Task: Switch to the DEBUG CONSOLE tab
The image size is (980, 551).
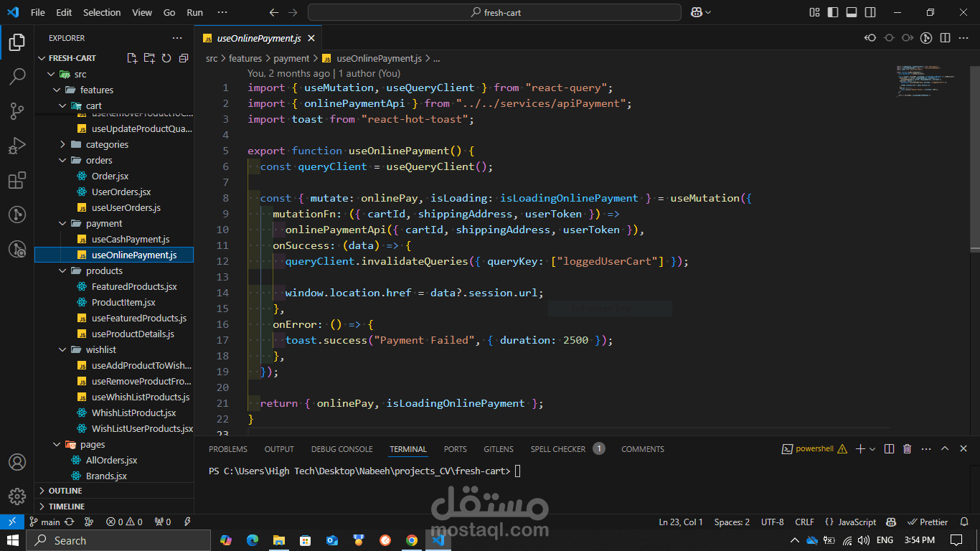Action: (x=341, y=449)
